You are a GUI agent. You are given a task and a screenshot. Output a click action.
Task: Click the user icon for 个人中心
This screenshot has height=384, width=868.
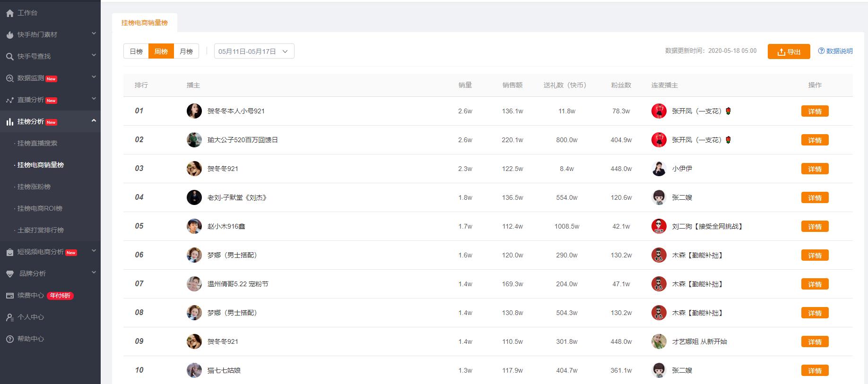click(9, 317)
